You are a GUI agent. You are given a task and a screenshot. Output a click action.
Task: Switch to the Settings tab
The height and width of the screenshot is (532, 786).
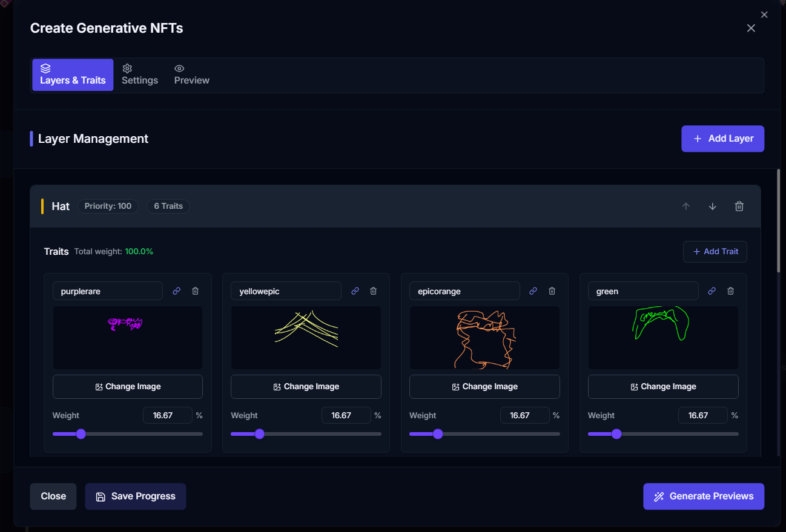click(139, 74)
